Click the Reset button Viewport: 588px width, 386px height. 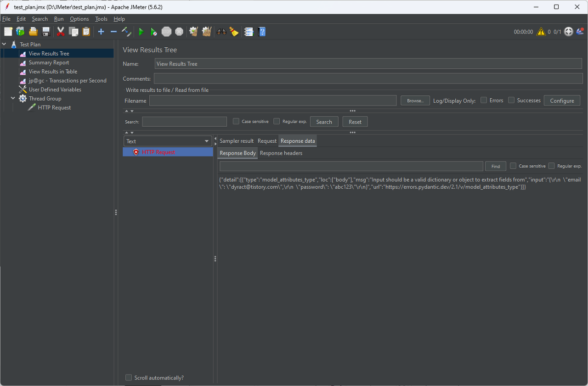pyautogui.click(x=355, y=122)
